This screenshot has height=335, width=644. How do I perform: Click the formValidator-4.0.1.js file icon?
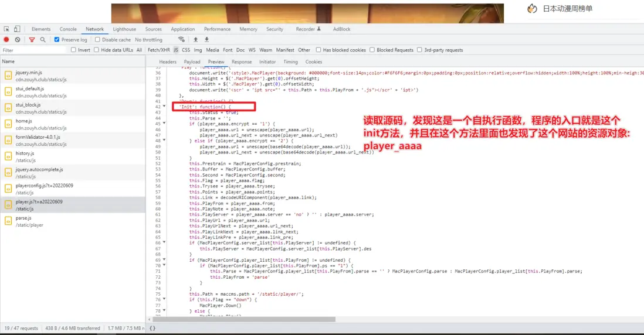tap(8, 140)
